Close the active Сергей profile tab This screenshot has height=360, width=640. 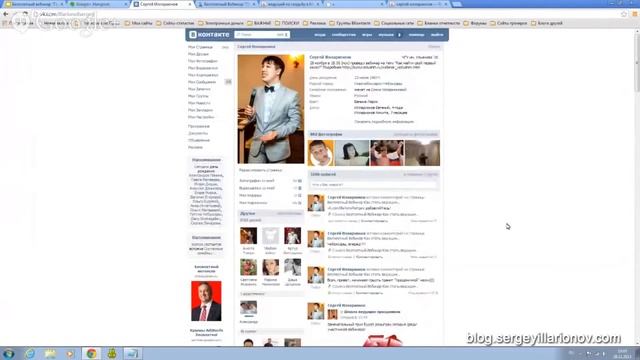tap(190, 4)
